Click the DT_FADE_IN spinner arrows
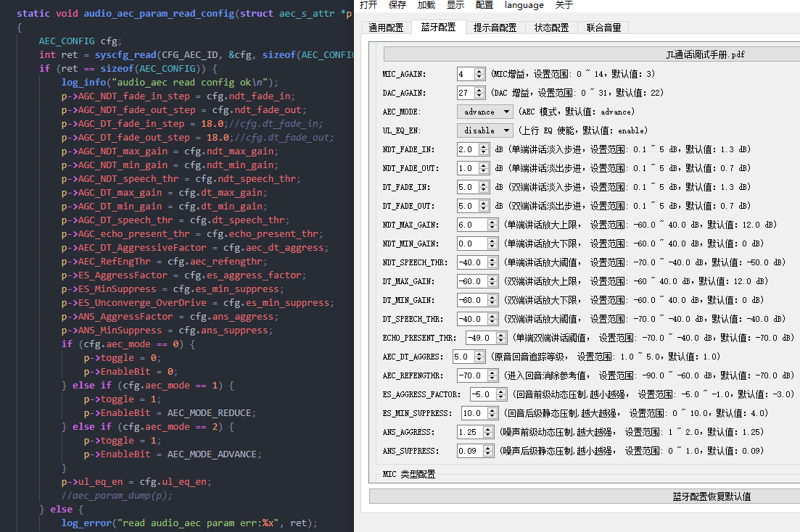800x532 pixels. pyautogui.click(x=484, y=187)
